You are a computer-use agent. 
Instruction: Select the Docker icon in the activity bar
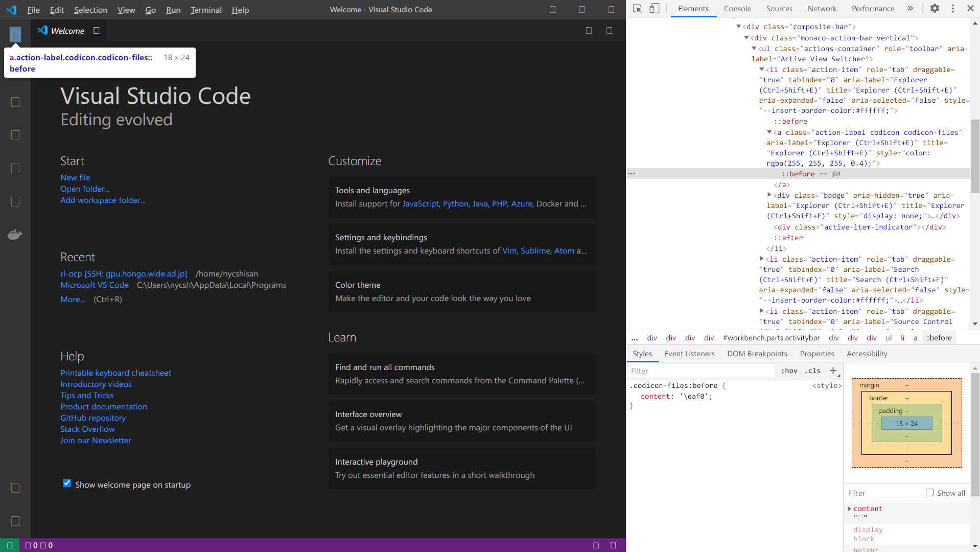pyautogui.click(x=15, y=234)
